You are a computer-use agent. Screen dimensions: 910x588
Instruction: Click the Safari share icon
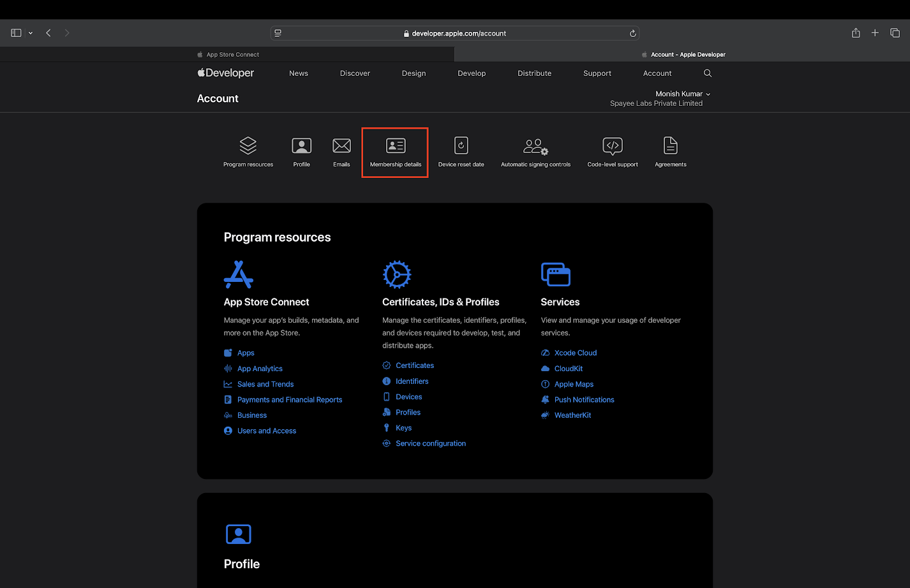856,33
